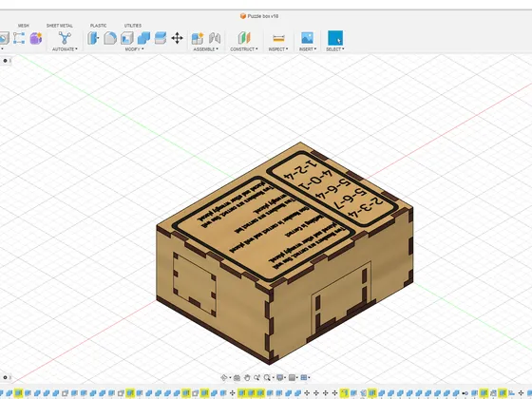Activate the Move/Copy tool in toolbar
Screen dimensions: 532x399
[x=177, y=38]
